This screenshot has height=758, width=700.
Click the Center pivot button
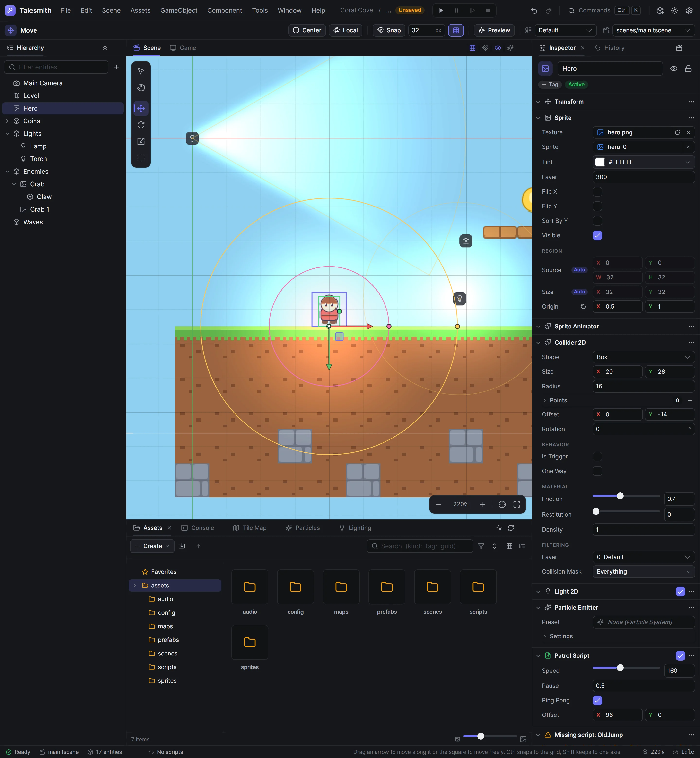tap(307, 30)
